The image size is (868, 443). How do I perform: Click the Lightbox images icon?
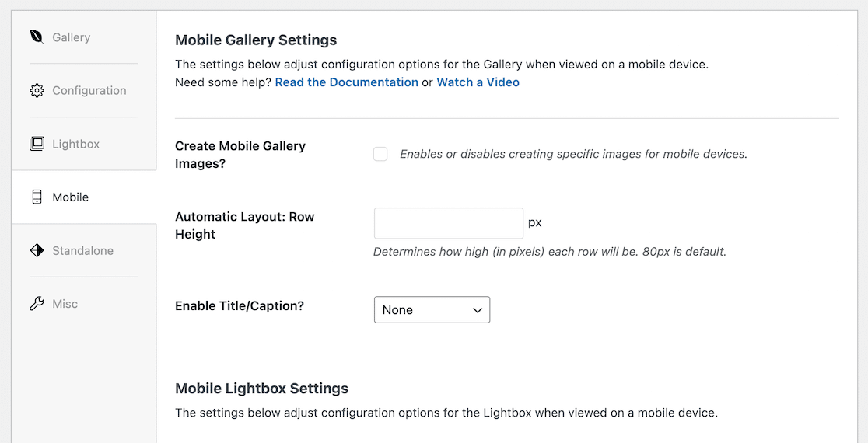(x=37, y=144)
